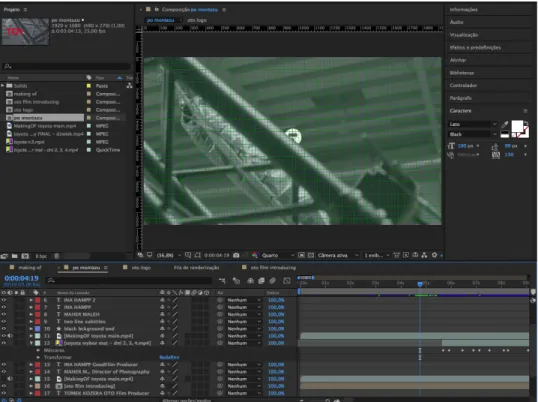Image resolution: width=538 pixels, height=402 pixels.
Task: Toggle transparency grid icon in viewer bar
Action: 311,255
